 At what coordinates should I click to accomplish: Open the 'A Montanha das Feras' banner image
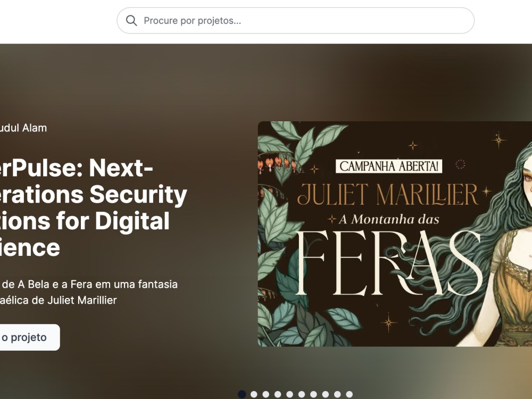(x=395, y=234)
